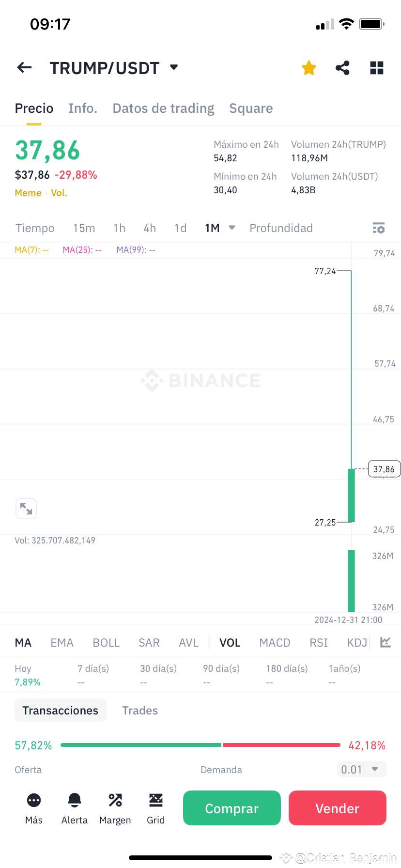Toggle the VOL sub-indicator
This screenshot has width=401, height=868.
[x=230, y=643]
